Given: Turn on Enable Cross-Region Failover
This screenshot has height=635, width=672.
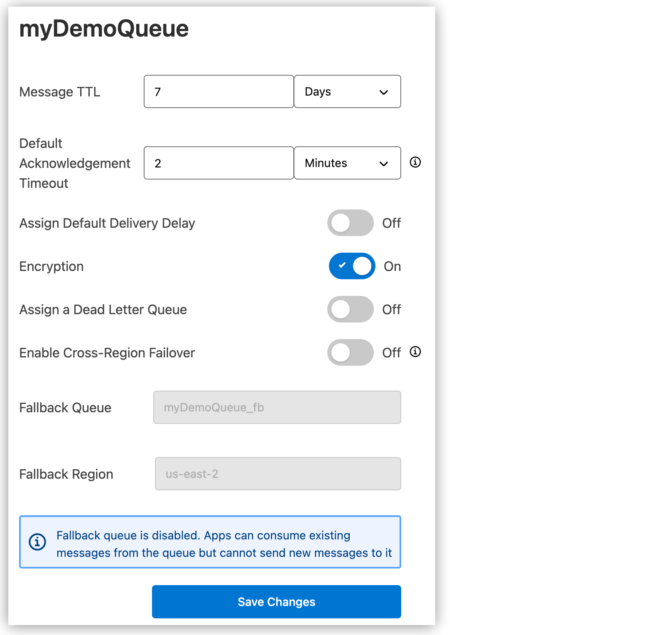Looking at the screenshot, I should pyautogui.click(x=351, y=352).
